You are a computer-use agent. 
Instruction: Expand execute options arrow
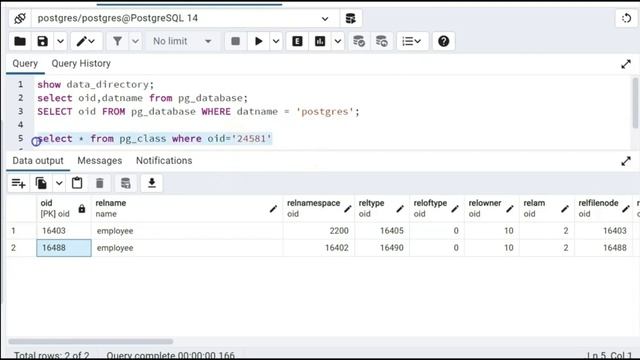click(276, 41)
